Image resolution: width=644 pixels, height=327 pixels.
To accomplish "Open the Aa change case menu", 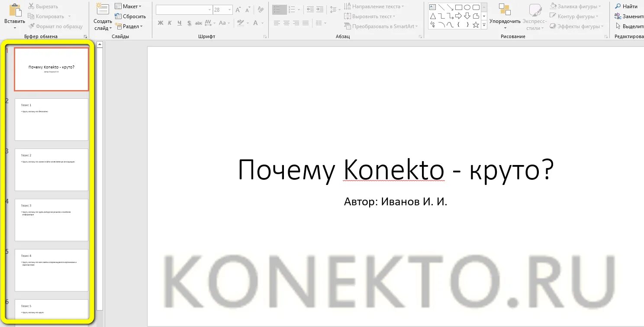I will coord(224,23).
